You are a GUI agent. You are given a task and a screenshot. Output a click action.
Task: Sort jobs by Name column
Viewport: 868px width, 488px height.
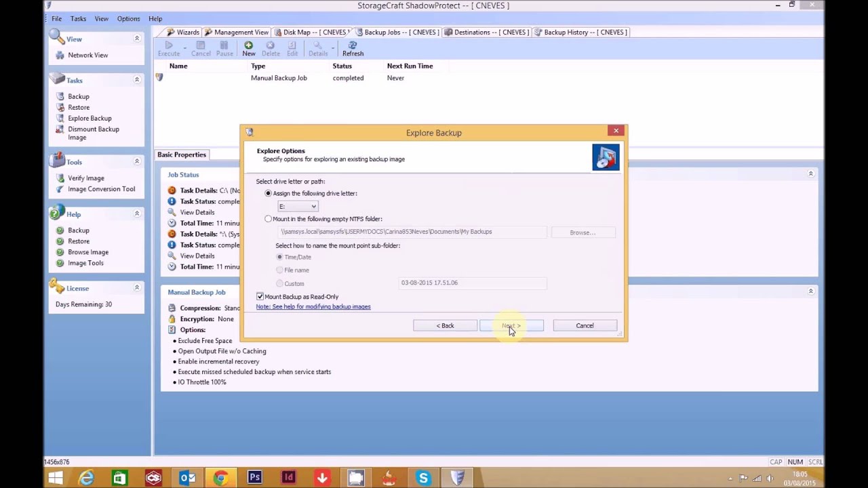(x=178, y=66)
